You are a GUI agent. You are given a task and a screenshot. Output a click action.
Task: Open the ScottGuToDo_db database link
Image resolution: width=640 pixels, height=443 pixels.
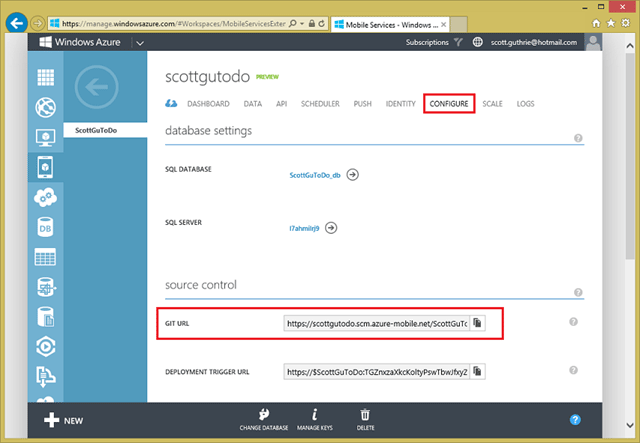[x=315, y=175]
